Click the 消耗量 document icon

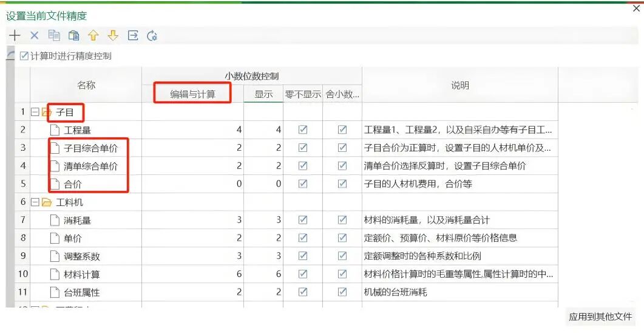pos(55,221)
